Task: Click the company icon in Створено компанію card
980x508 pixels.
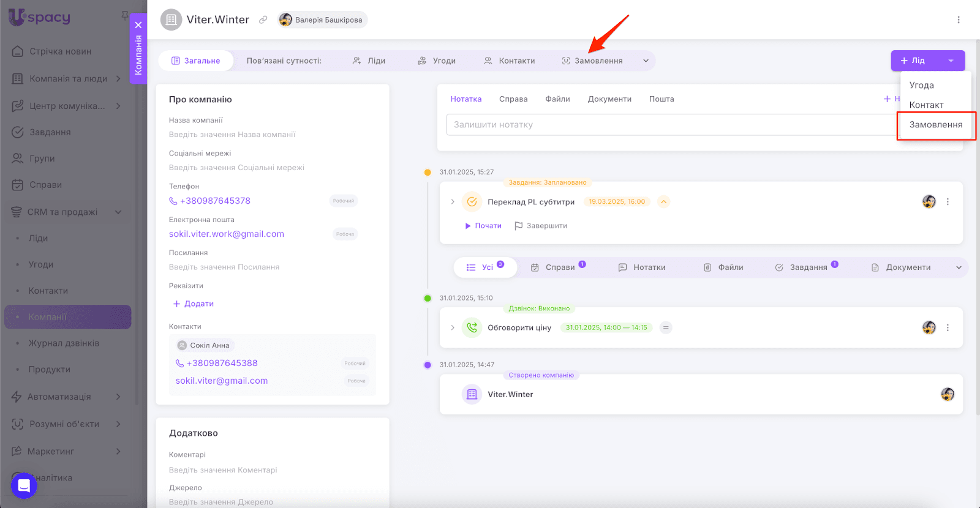Action: coord(472,394)
